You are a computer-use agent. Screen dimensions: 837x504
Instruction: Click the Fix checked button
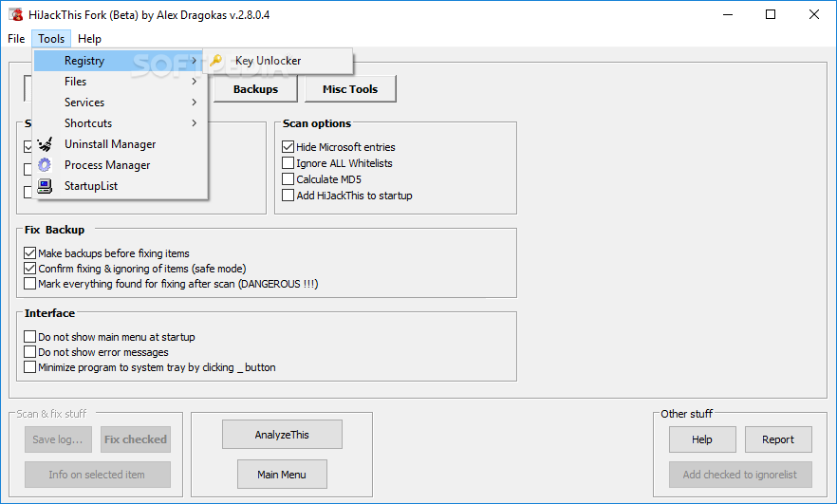[x=136, y=439]
